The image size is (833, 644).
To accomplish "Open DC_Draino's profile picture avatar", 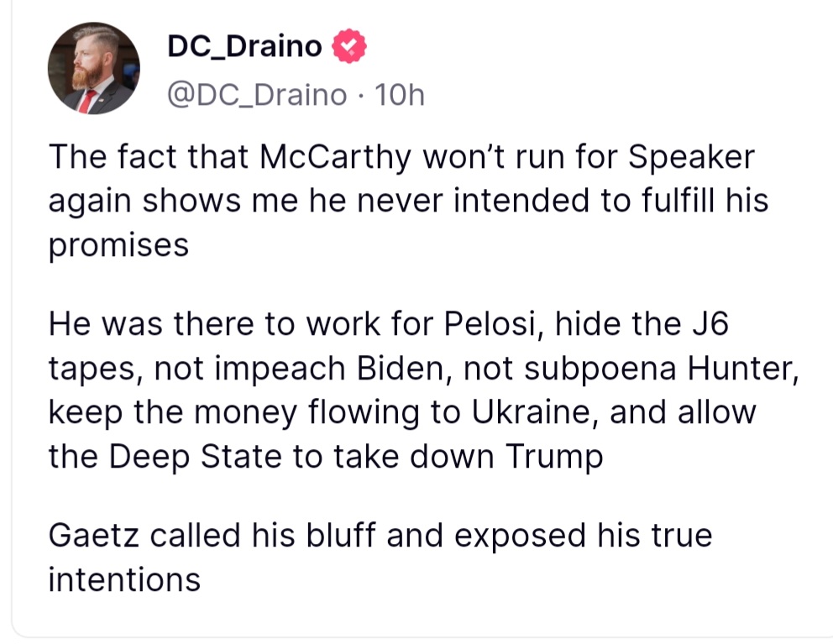I will pyautogui.click(x=93, y=68).
